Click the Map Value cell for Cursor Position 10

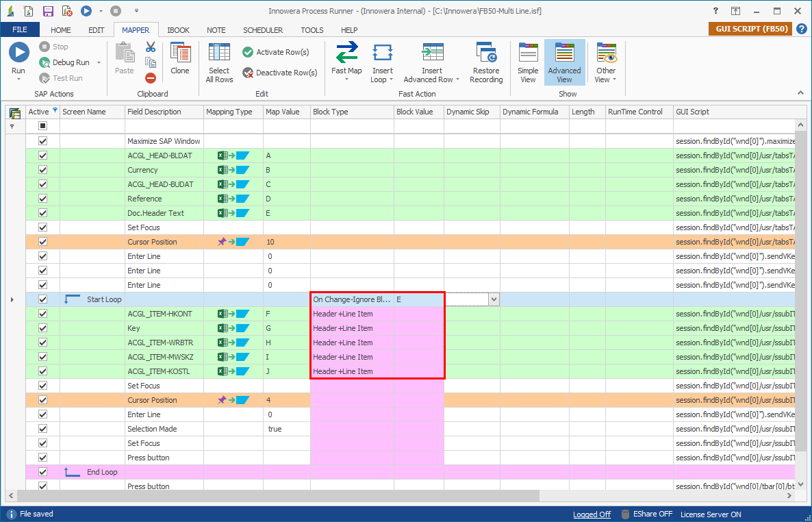point(286,242)
